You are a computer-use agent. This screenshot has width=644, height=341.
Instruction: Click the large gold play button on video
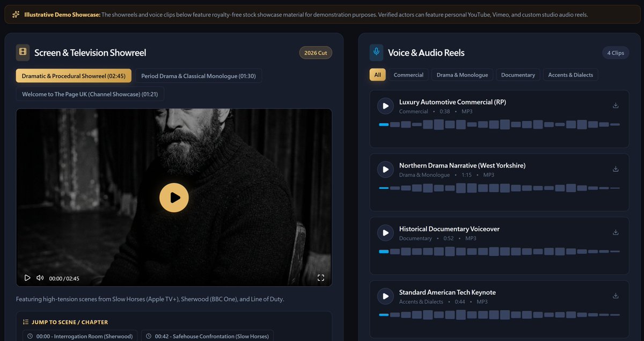(174, 198)
